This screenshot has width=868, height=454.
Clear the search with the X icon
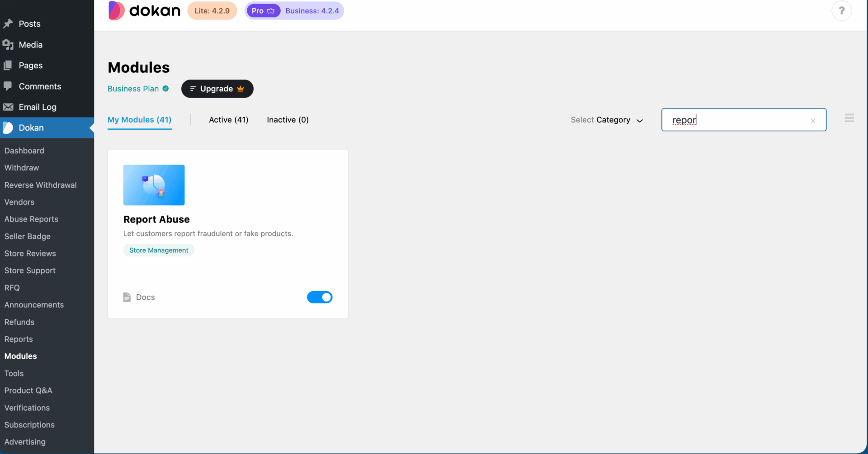[x=813, y=120]
